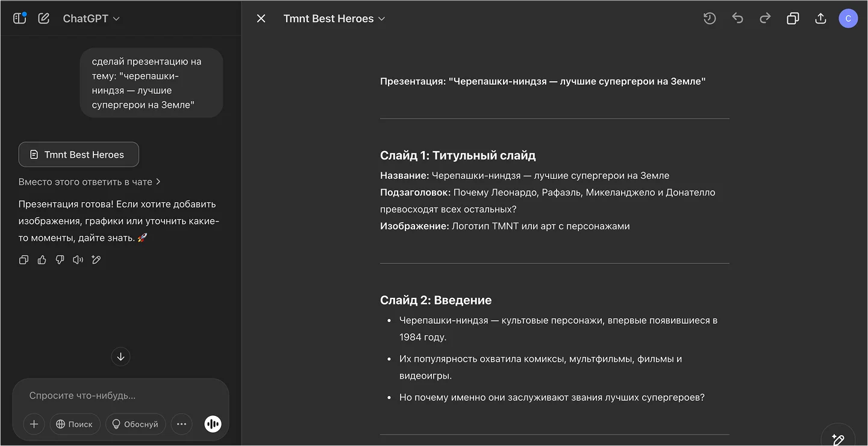Give the response a thumbs up
This screenshot has width=868, height=446.
42,260
